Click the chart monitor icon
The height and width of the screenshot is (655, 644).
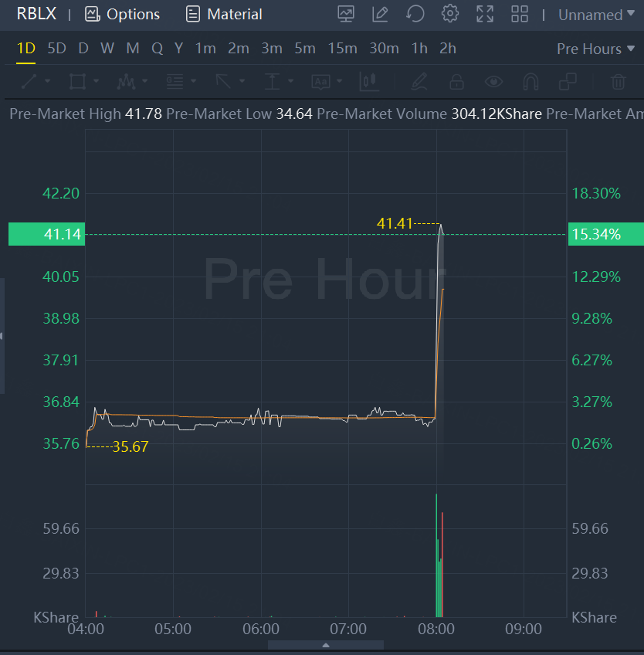pyautogui.click(x=346, y=14)
